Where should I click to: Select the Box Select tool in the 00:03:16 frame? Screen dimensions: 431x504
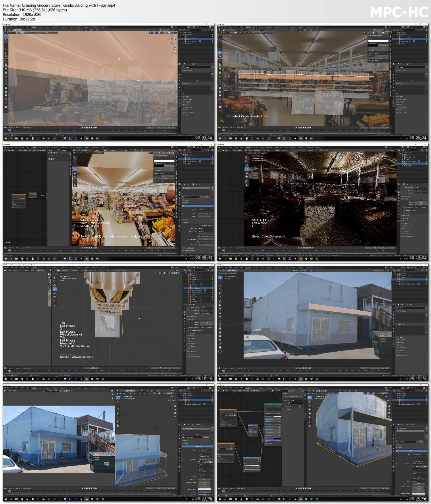(x=6, y=37)
